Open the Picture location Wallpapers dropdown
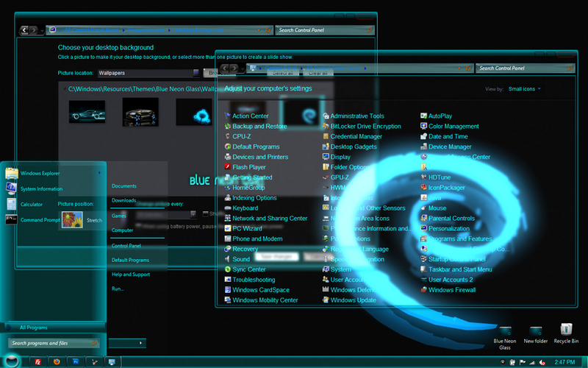 196,73
